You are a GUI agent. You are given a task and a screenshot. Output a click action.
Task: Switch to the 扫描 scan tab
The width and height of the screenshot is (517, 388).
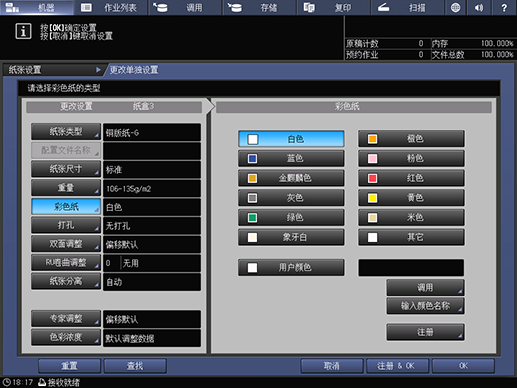(408, 7)
